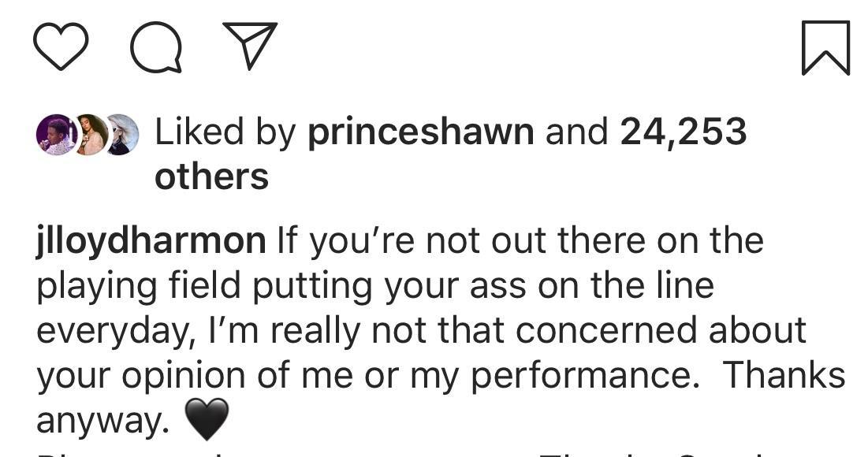Click the word "and" in the likes line
The image size is (868, 457).
click(x=577, y=132)
